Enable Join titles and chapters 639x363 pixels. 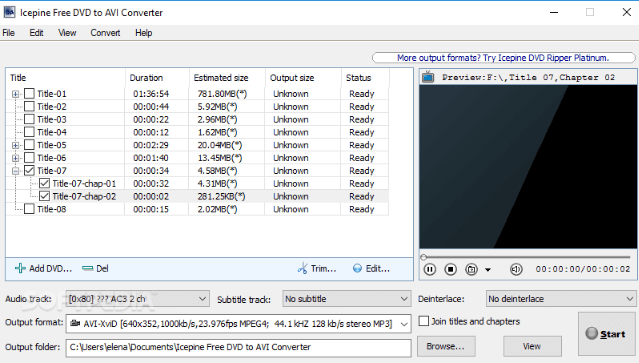point(424,321)
